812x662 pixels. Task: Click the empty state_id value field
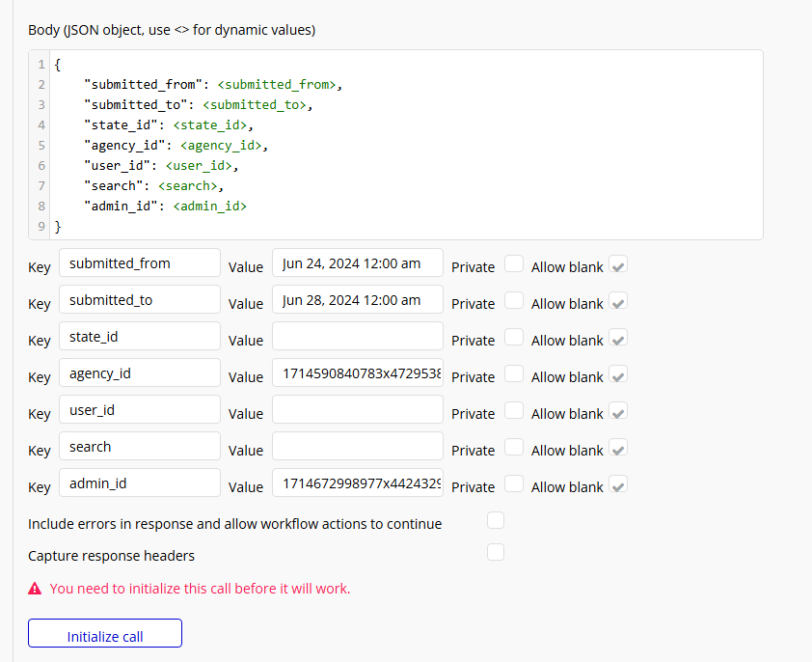358,336
